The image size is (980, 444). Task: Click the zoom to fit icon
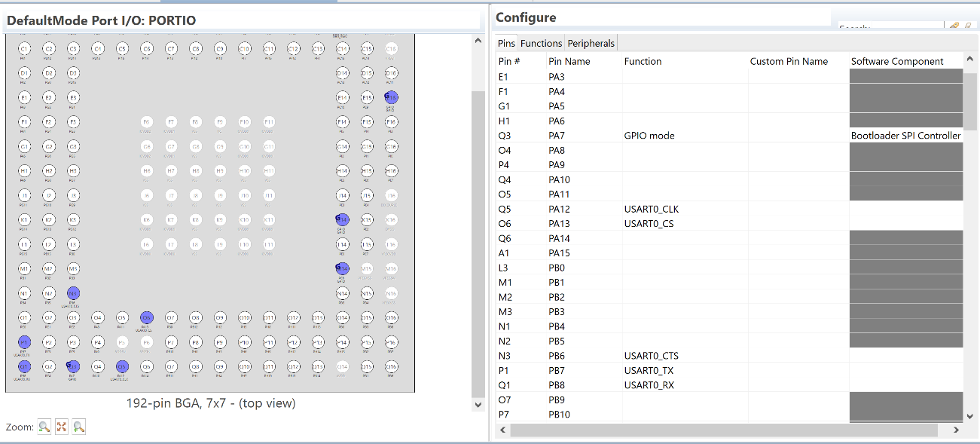tap(62, 427)
